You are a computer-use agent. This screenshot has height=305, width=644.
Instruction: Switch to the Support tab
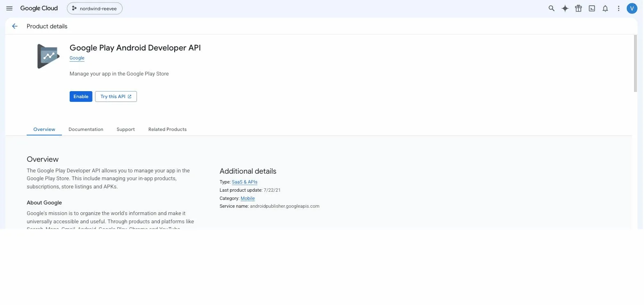(126, 129)
